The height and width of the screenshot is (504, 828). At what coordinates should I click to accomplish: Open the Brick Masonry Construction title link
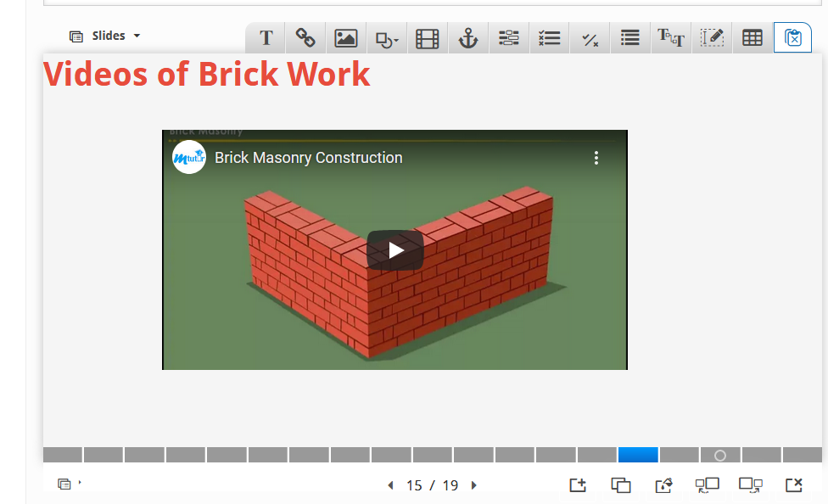tap(309, 158)
